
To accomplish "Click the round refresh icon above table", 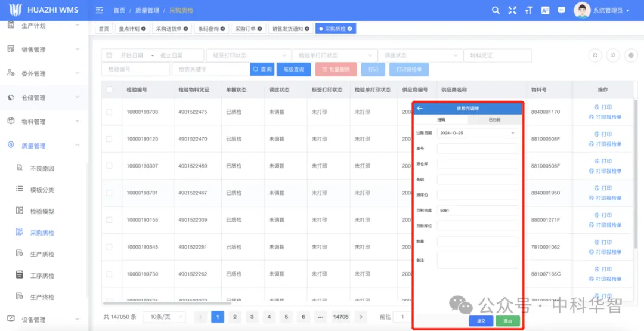I will click(x=595, y=55).
